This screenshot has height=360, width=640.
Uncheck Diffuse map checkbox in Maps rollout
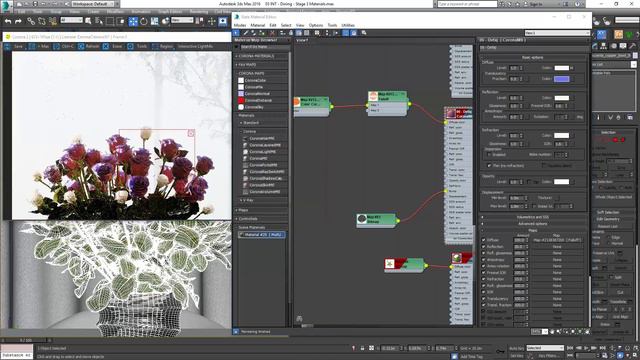[483, 240]
